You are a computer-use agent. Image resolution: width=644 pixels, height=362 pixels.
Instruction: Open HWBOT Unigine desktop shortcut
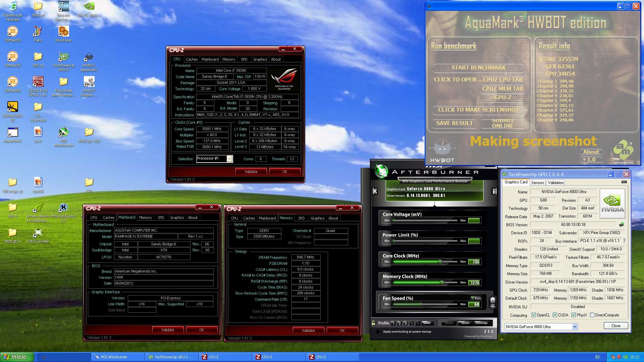pyautogui.click(x=89, y=86)
